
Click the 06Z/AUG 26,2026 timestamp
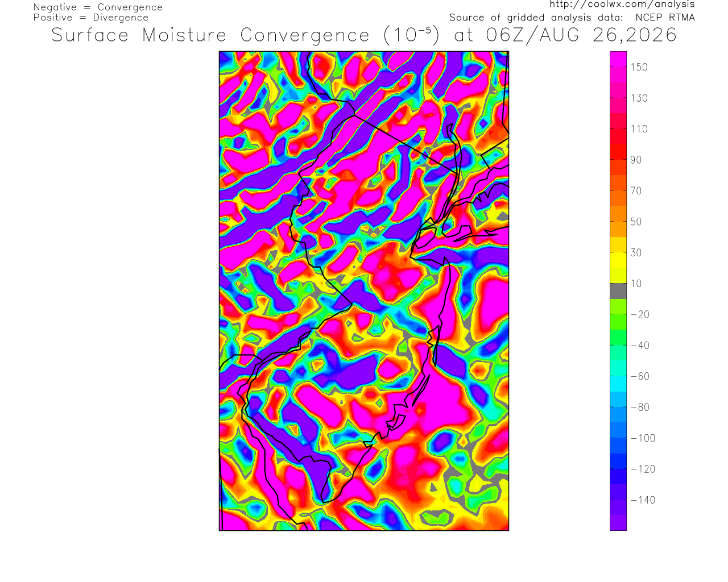[582, 35]
